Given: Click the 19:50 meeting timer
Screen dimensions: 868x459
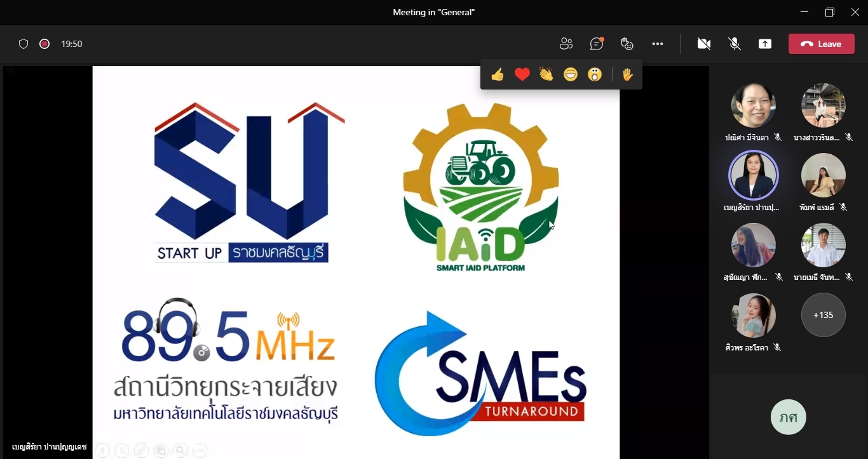Looking at the screenshot, I should [72, 44].
